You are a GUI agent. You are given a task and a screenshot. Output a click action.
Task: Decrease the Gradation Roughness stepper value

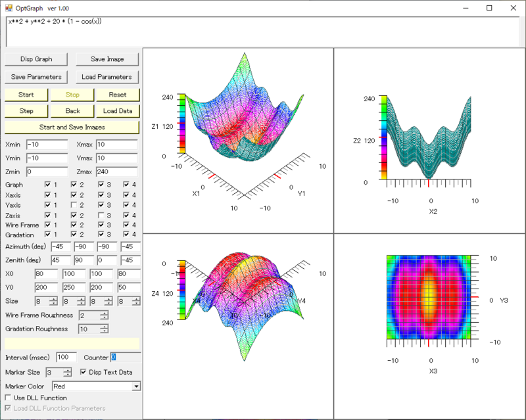pos(104,331)
